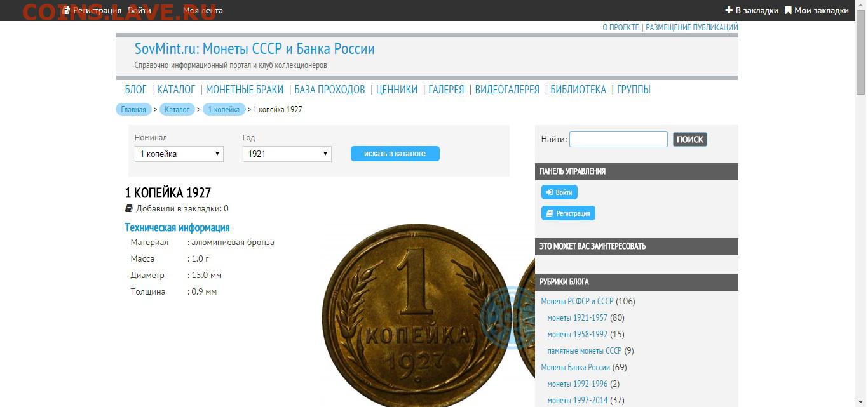Open монеты 1958-1992 blog category
Screen dimensions: 868x407
point(577,334)
